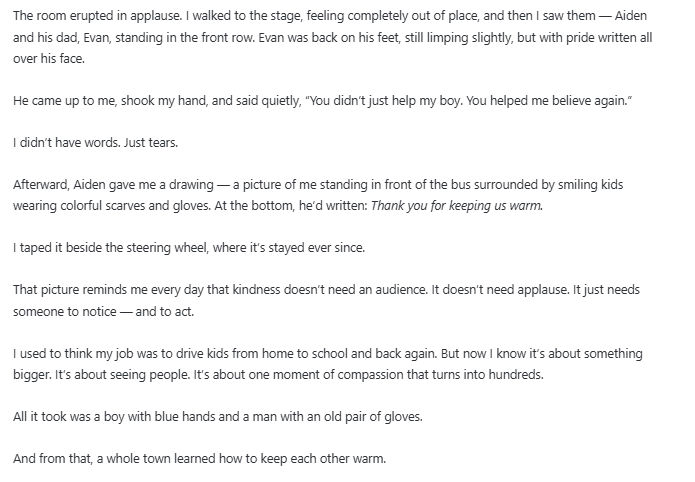The height and width of the screenshot is (482, 695).
Task: Click the line "I didn't have words. Just tears."
Action: coord(96,143)
